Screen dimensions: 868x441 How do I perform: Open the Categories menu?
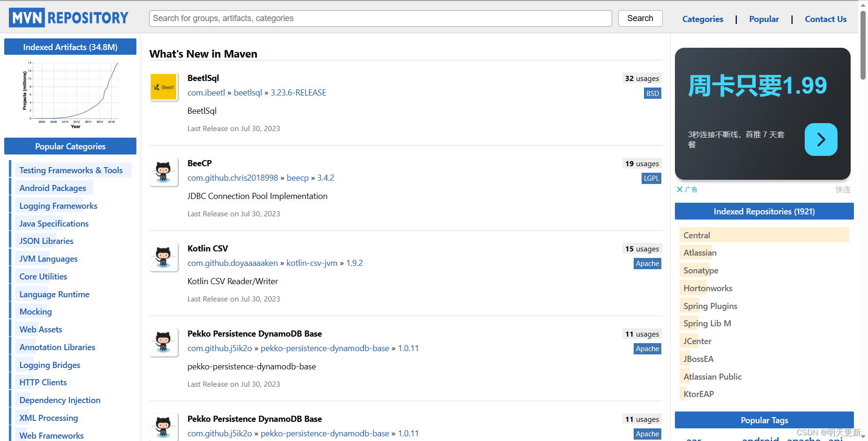pyautogui.click(x=703, y=19)
